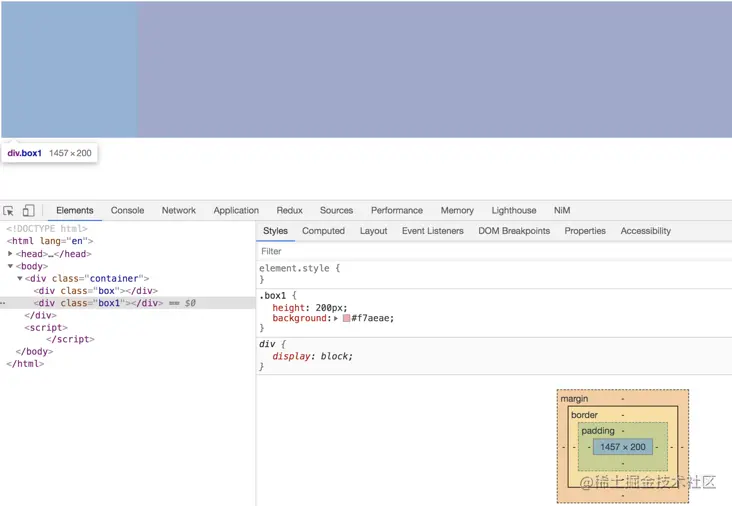Select the closing /html tag
Viewport: 732px width, 506px height.
(25, 364)
